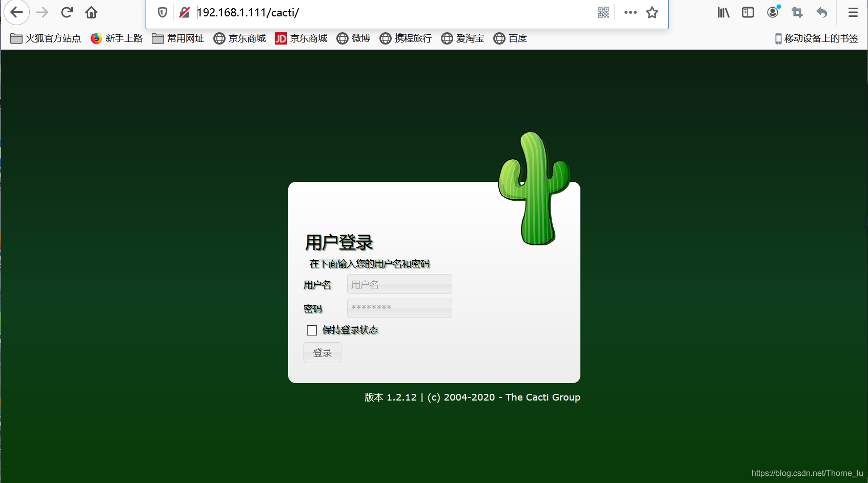Screen dimensions: 868x483
Task: Open 京东商城 bookmark with globe icon
Action: (x=240, y=38)
